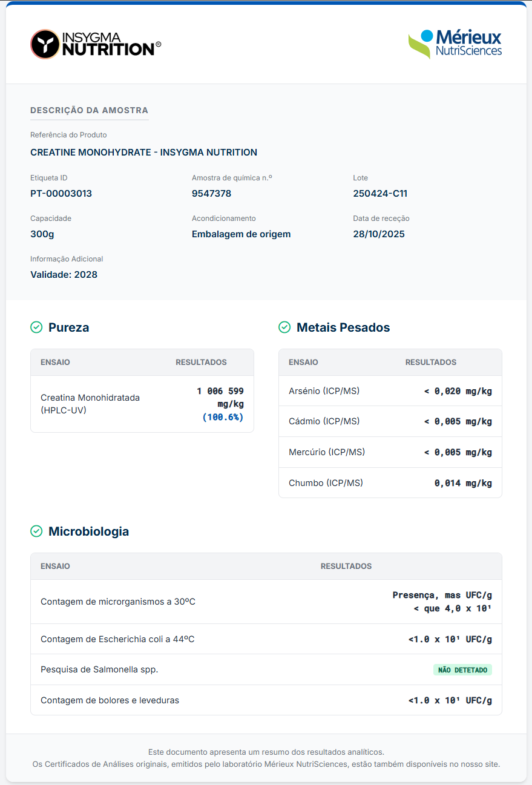Select the NÃO DETETADO status badge
The width and height of the screenshot is (532, 785).
click(x=462, y=670)
